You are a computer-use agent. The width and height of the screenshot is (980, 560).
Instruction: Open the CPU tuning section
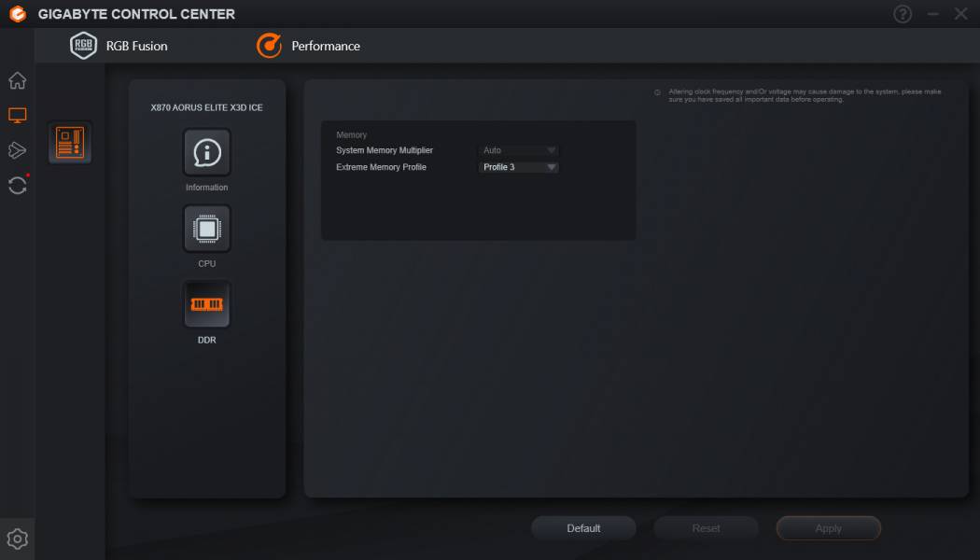click(206, 230)
